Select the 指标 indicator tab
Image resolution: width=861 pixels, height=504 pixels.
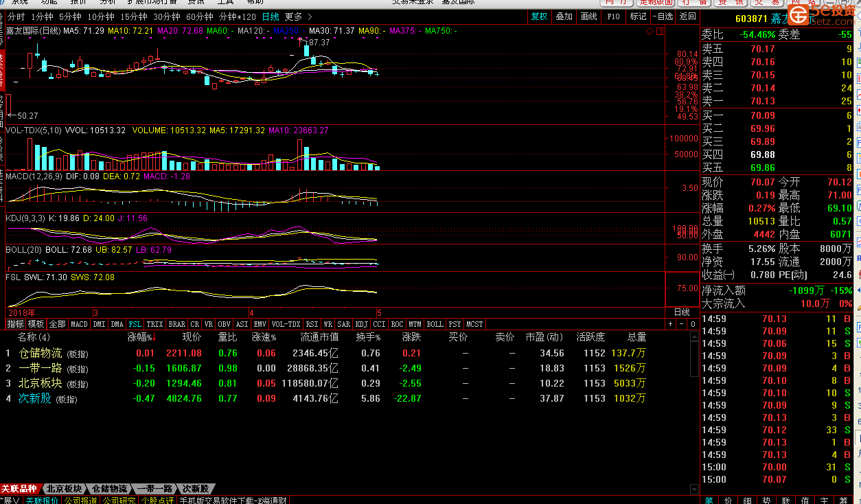click(15, 324)
